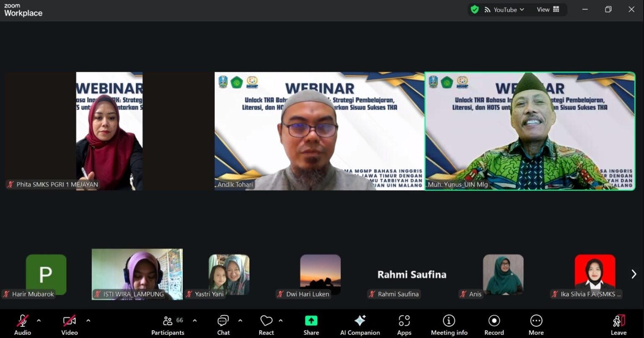This screenshot has height=338, width=644.
Task: Select Dwi Hari Luken's participant tile
Action: [320, 275]
